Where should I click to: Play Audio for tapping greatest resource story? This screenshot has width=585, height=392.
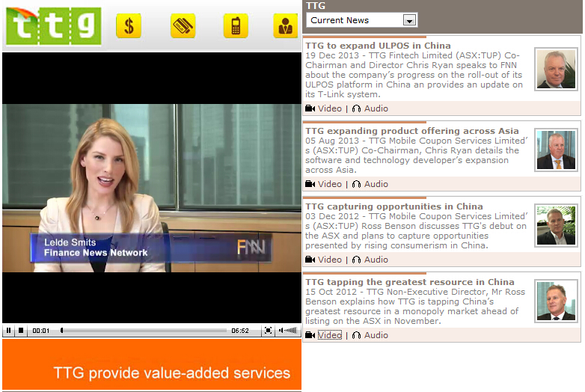point(376,335)
